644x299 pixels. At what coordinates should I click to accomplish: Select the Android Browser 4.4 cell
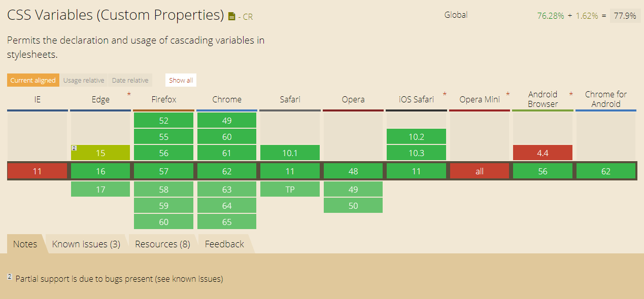pos(543,153)
